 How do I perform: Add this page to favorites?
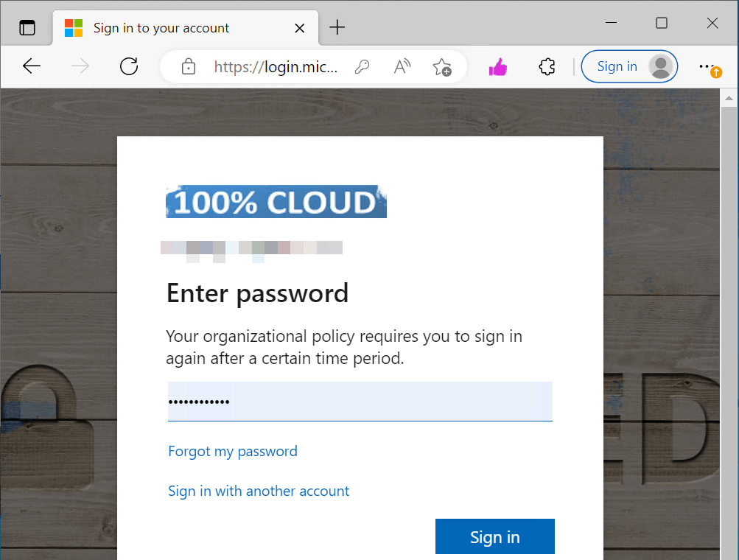pyautogui.click(x=442, y=67)
